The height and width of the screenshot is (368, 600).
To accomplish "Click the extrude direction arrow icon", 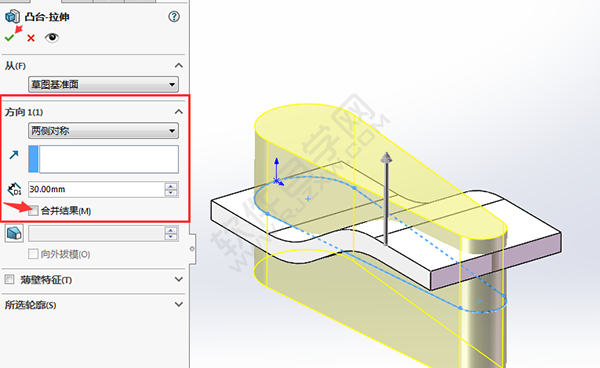I will [14, 155].
